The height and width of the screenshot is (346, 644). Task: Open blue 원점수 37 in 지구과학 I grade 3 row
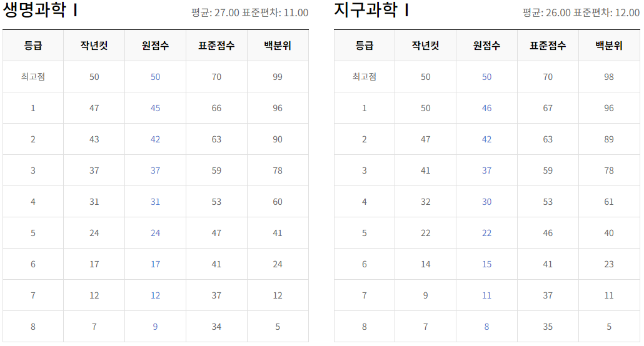486,171
